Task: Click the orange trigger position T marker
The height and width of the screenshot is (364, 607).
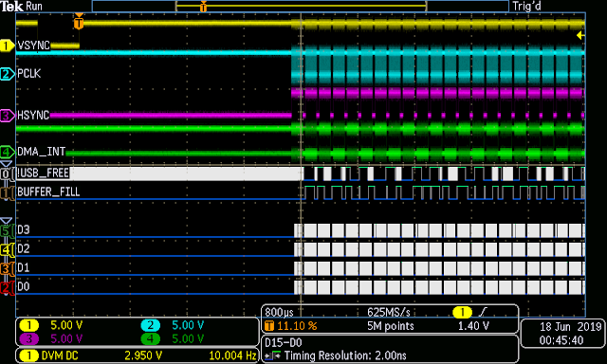Action: point(79,22)
